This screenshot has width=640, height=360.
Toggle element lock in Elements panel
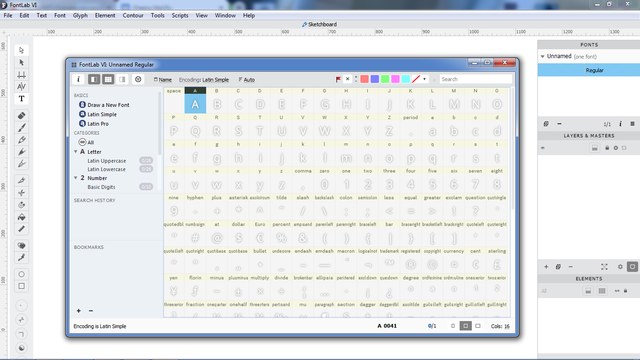tap(625, 291)
